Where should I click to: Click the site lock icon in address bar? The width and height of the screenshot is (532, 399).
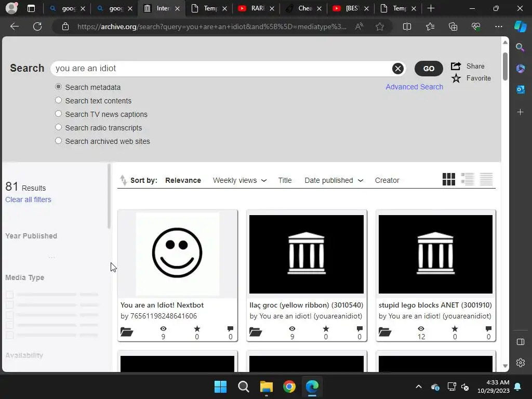click(x=65, y=26)
